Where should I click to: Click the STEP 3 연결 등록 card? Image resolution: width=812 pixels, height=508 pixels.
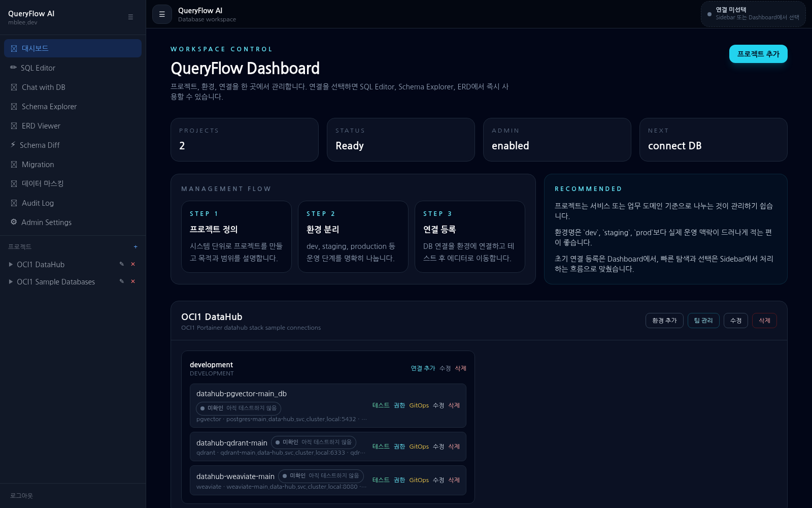tap(470, 237)
